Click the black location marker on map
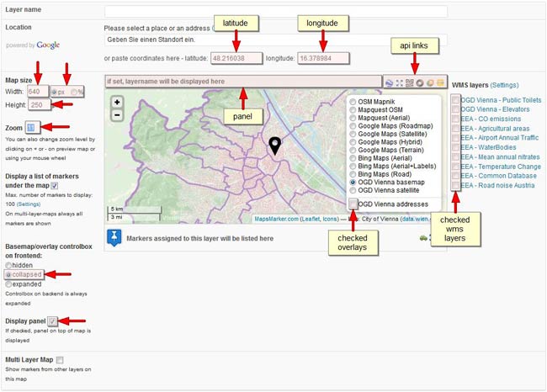The image size is (547, 392). pyautogui.click(x=274, y=148)
